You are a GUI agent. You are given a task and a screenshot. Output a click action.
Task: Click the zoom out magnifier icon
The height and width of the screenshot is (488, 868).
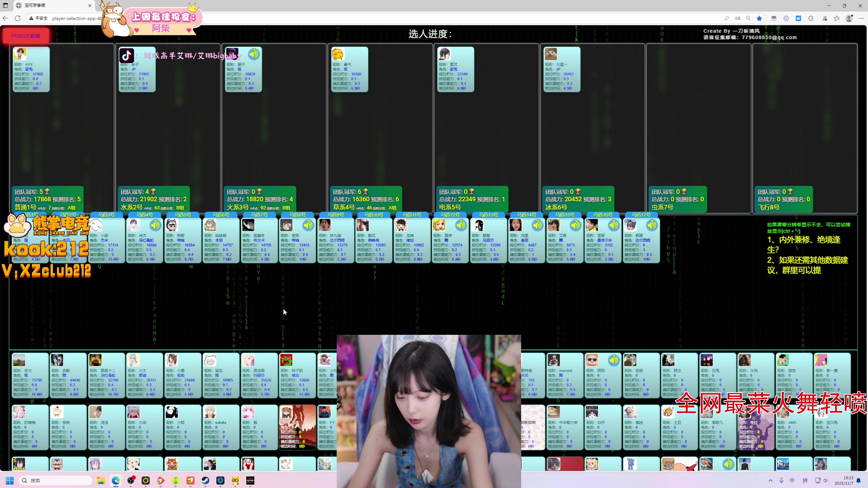748,18
